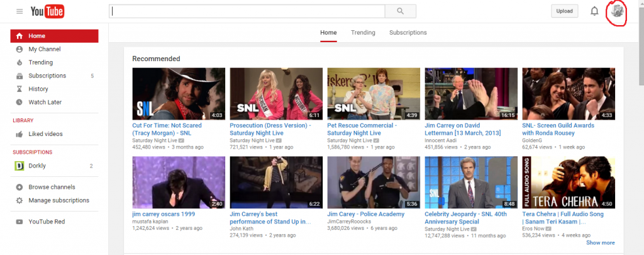Switch to the Trending tab
This screenshot has height=255, width=644.
pos(363,33)
